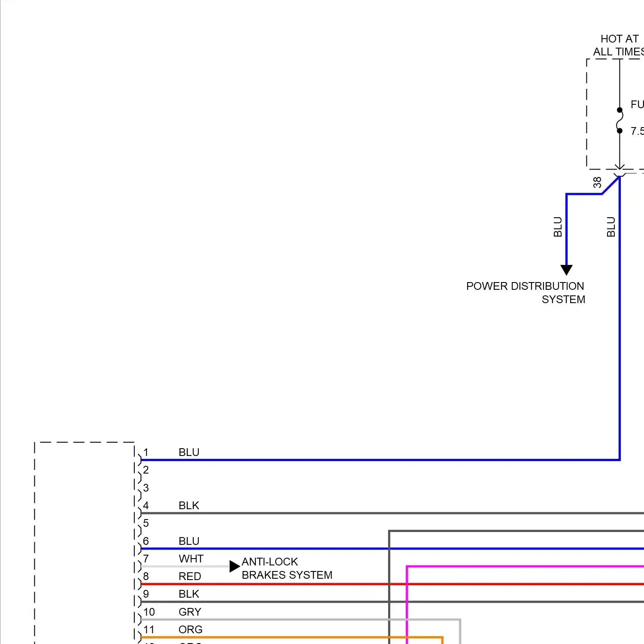Click pin number 9 on the connector
This screenshot has height=644, width=644.
click(x=146, y=594)
